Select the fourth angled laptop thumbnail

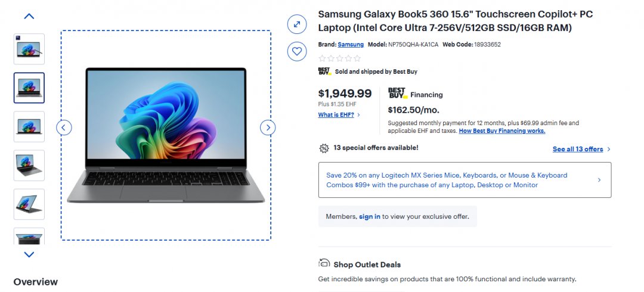pyautogui.click(x=29, y=165)
